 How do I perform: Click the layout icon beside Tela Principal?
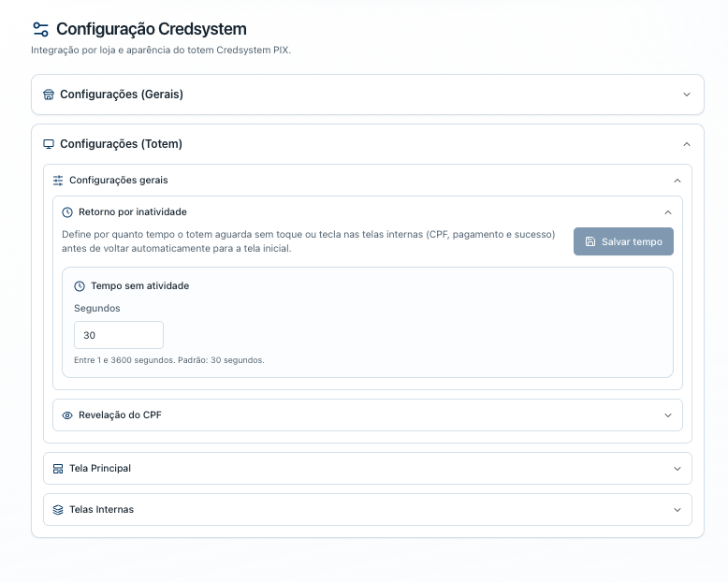[58, 469]
